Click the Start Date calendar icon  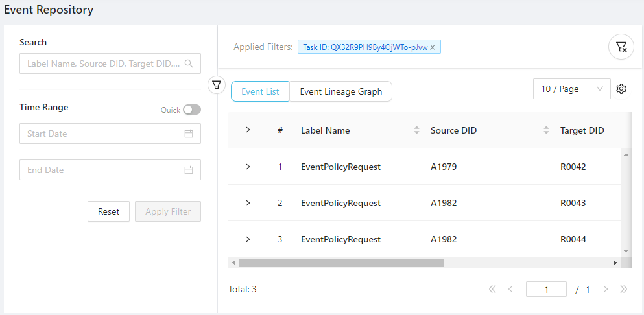click(x=189, y=134)
